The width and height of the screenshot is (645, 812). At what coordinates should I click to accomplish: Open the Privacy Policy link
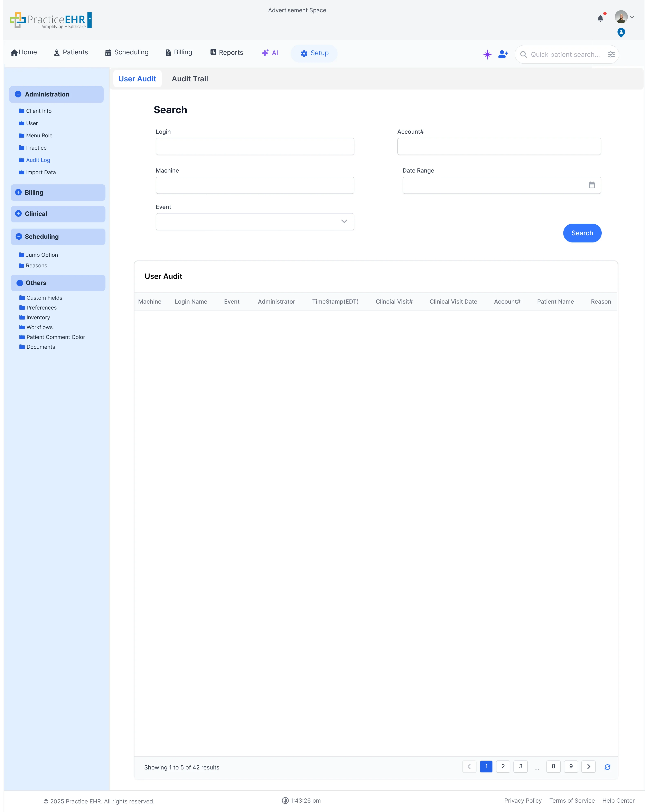point(523,800)
